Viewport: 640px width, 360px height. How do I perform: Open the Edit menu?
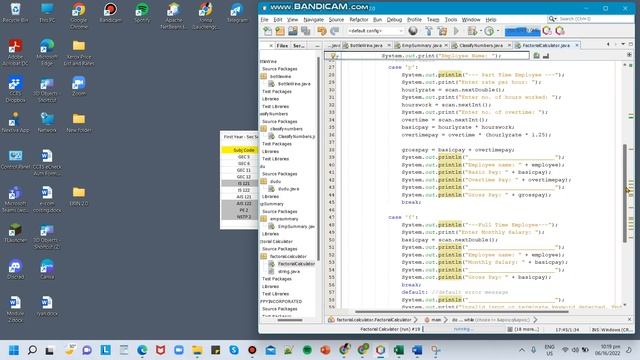[278, 19]
